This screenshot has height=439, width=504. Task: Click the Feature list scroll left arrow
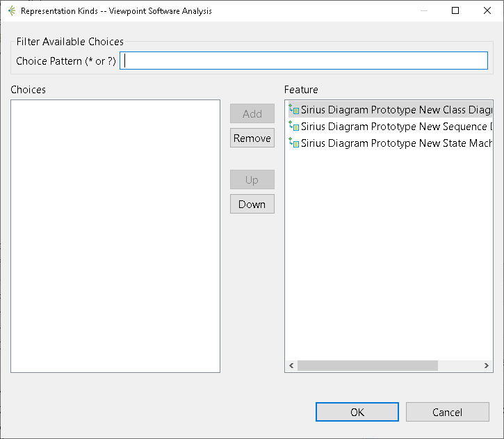[x=291, y=366]
